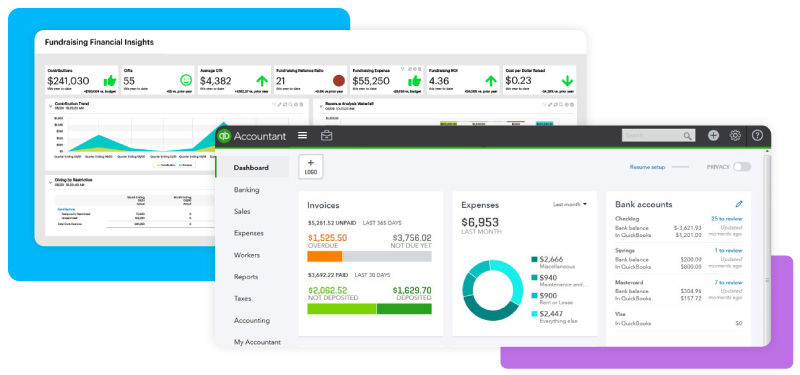
Task: Click the $1,629.70 deposited amount
Action: pyautogui.click(x=412, y=290)
